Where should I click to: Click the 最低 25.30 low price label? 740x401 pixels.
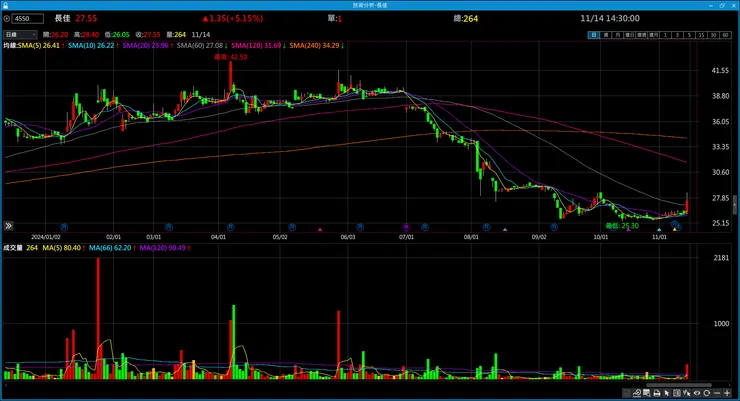pyautogui.click(x=622, y=226)
